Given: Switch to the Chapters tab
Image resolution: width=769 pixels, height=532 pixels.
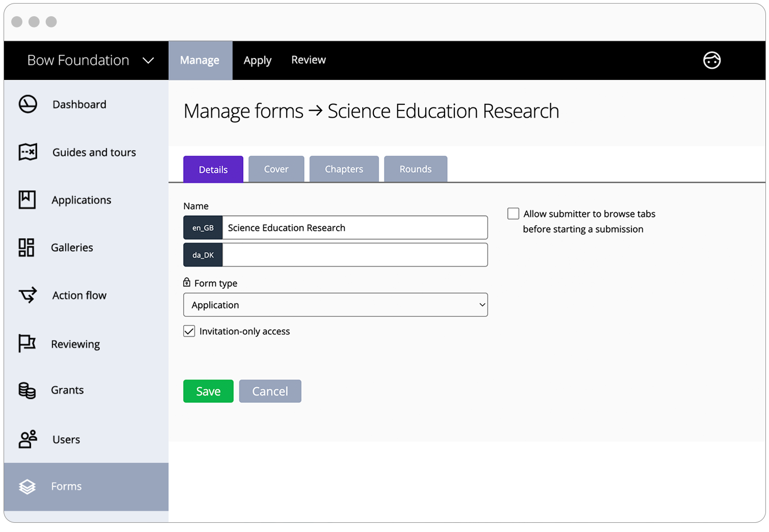Looking at the screenshot, I should tap(344, 169).
